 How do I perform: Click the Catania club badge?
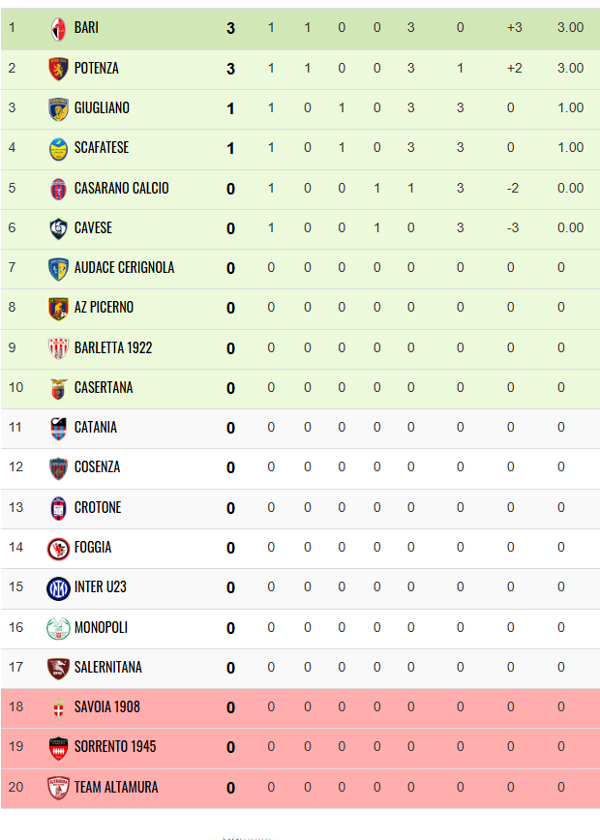pos(58,429)
